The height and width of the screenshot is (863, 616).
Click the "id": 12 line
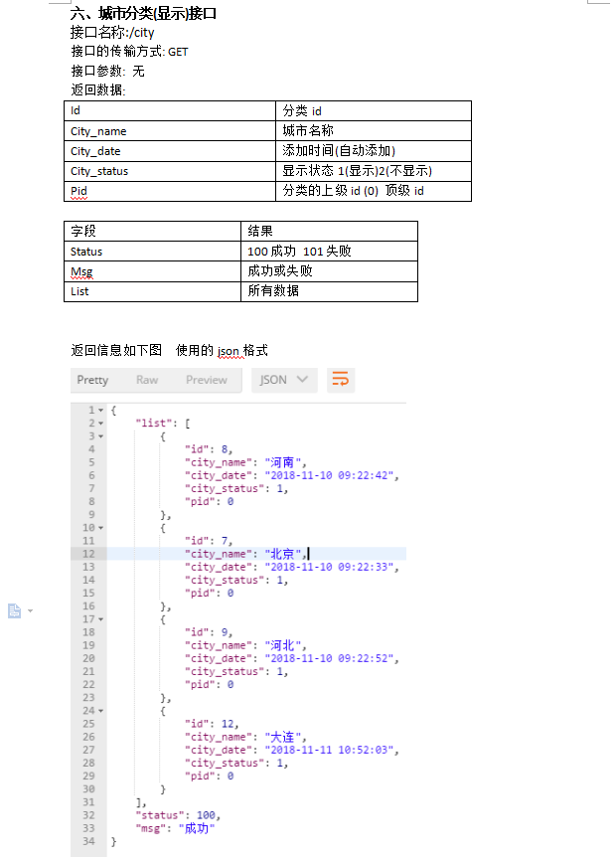tap(212, 724)
